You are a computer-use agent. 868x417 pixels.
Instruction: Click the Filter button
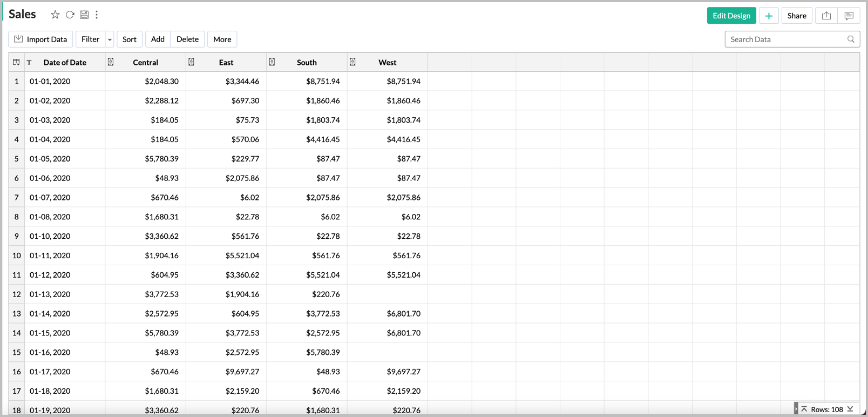click(x=90, y=39)
